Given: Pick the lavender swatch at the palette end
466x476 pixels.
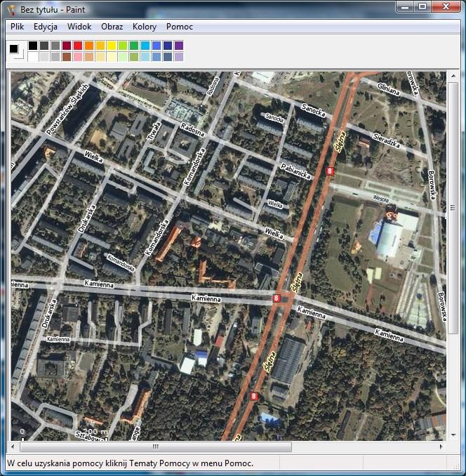Looking at the screenshot, I should coord(179,56).
